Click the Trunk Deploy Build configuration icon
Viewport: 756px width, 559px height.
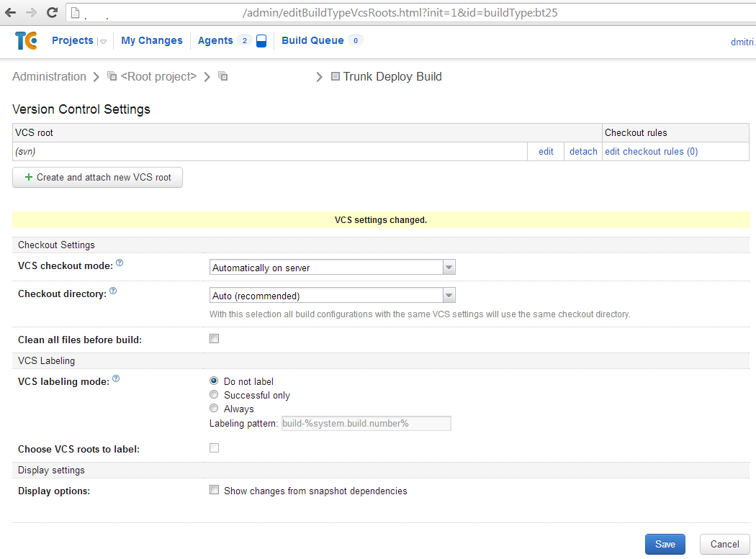click(x=336, y=76)
